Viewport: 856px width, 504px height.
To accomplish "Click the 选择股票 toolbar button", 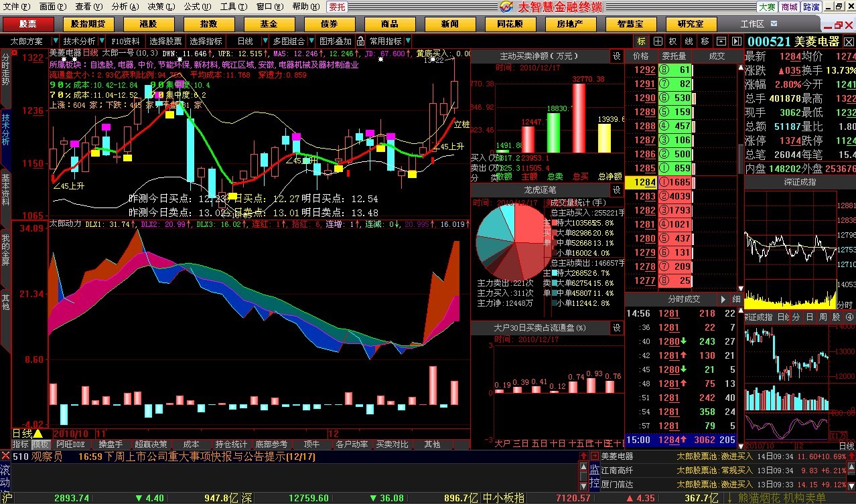I will pos(165,41).
